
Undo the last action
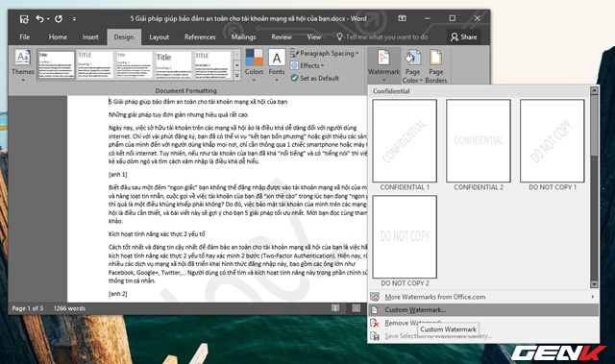(x=39, y=18)
